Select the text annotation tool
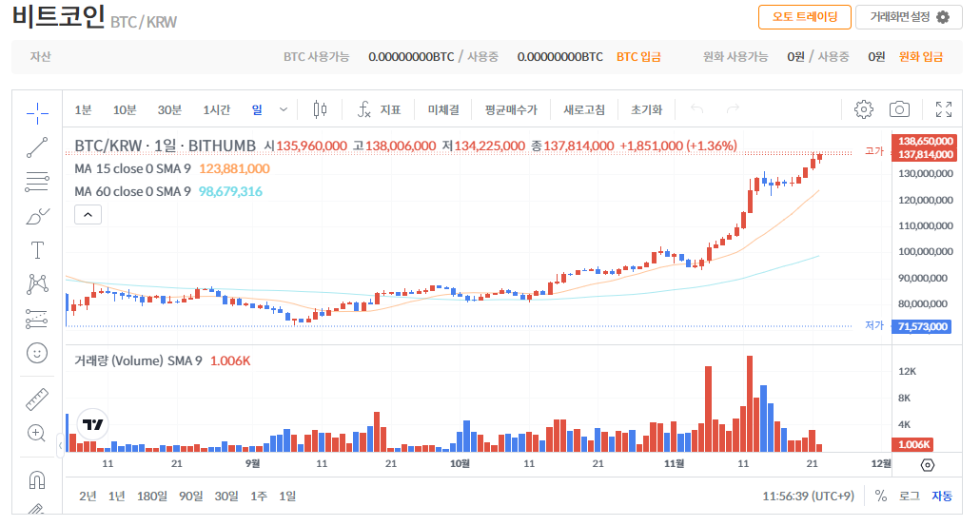The height and width of the screenshot is (526, 980). (x=37, y=250)
